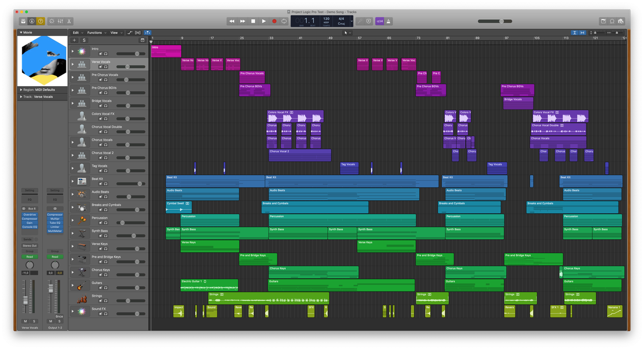Click the Stop transport button

(x=253, y=21)
